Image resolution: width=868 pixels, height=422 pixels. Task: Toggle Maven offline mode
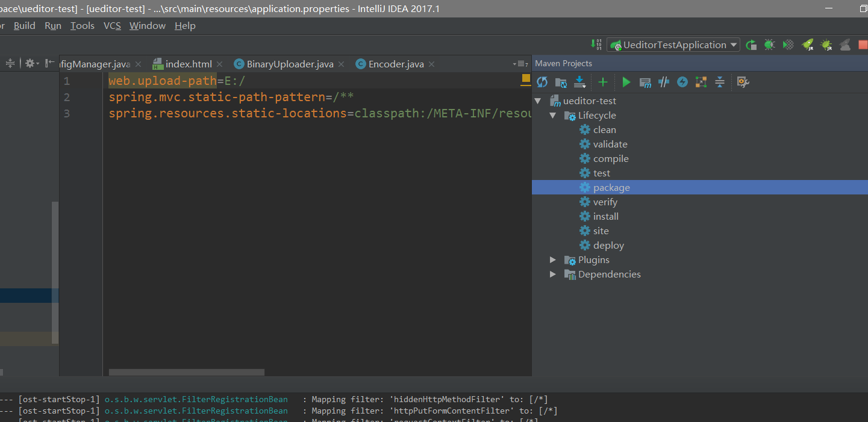tap(664, 82)
